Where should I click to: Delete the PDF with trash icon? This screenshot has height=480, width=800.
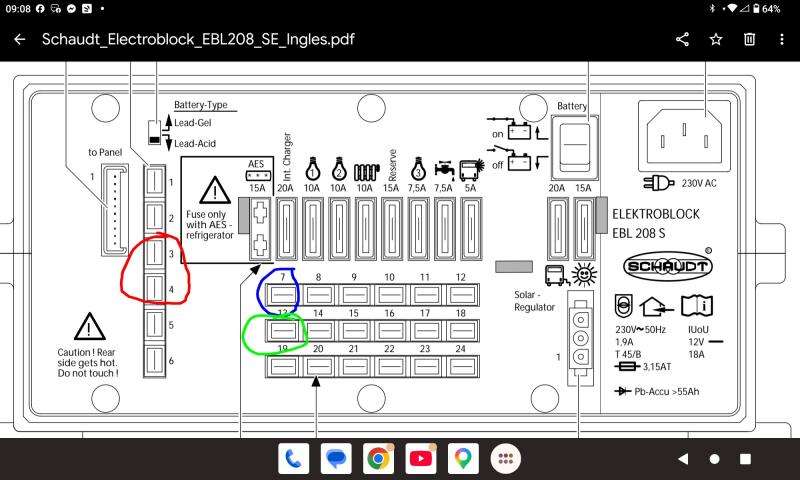[x=749, y=39]
